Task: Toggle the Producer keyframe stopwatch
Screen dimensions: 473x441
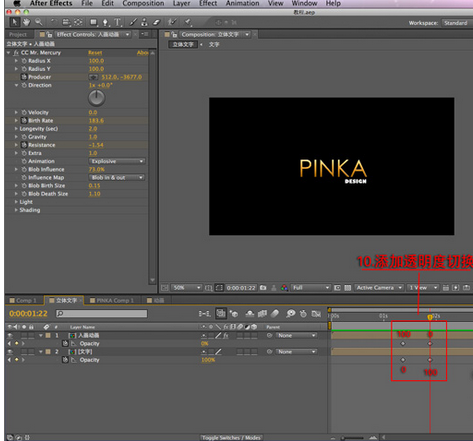Action: tap(24, 77)
